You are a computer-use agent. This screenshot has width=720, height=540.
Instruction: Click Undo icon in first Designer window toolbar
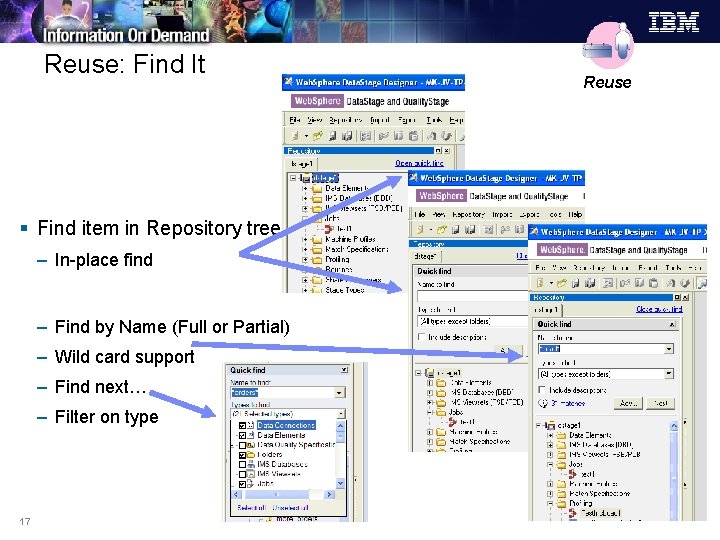pyautogui.click(x=432, y=135)
